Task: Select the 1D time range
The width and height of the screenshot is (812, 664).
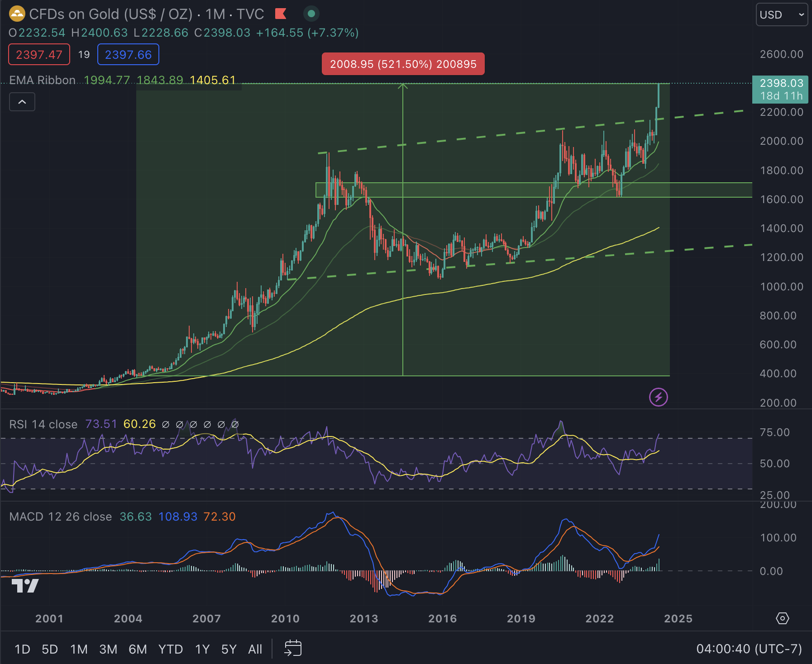Action: click(22, 649)
